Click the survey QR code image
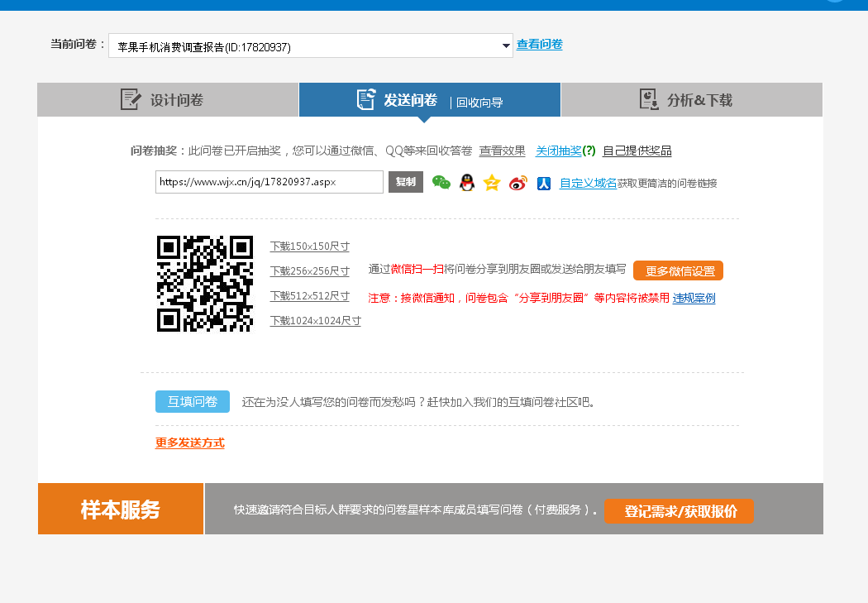 (205, 284)
